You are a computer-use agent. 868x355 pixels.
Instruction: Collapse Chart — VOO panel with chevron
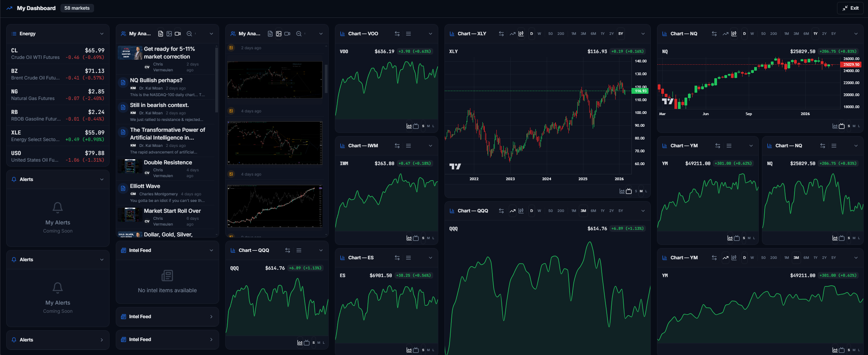431,34
